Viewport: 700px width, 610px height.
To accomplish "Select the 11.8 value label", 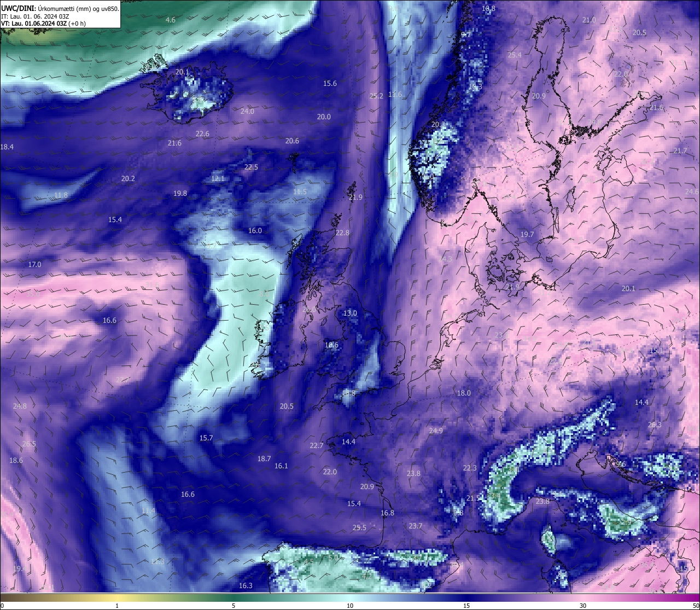I will click(61, 195).
